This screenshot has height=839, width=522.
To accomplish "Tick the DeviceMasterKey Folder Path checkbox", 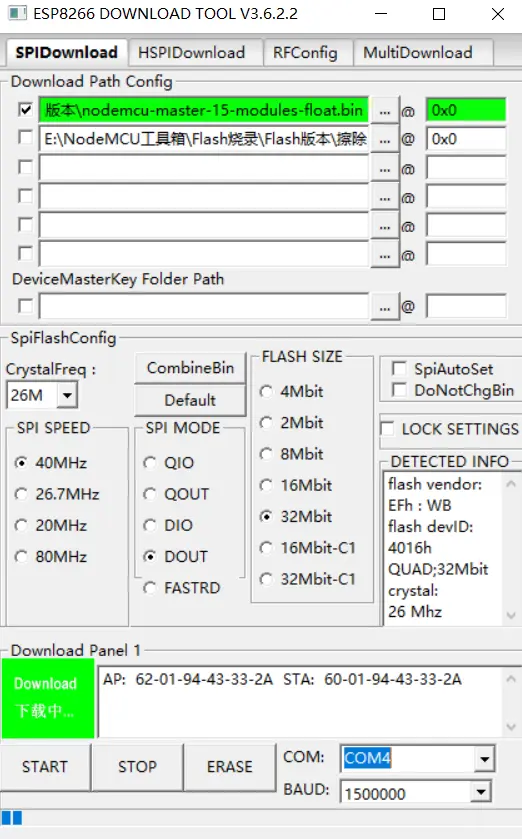I will 25,306.
